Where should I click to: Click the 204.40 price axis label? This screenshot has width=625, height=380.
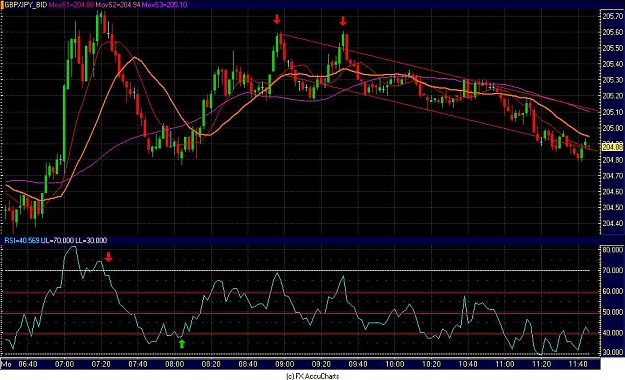click(612, 223)
